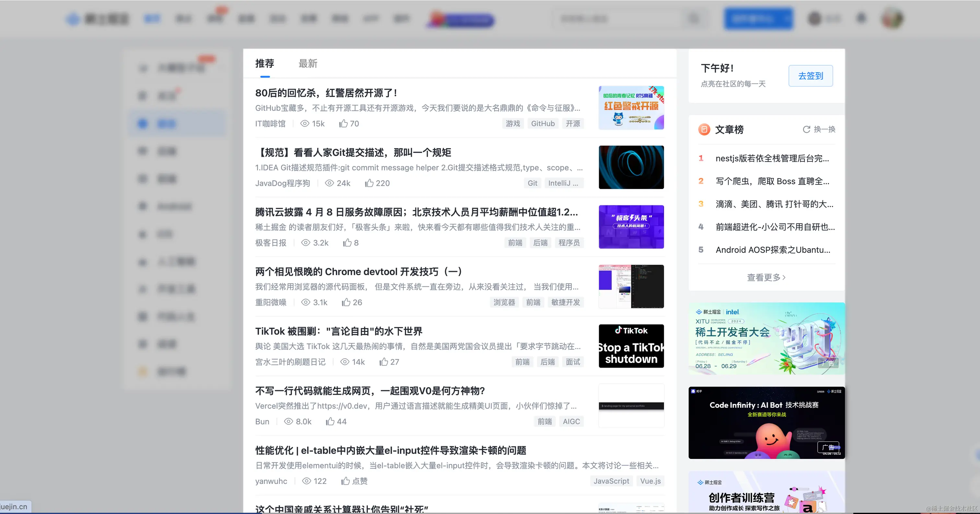
Task: Open author 极客日报 profile
Action: (x=271, y=242)
